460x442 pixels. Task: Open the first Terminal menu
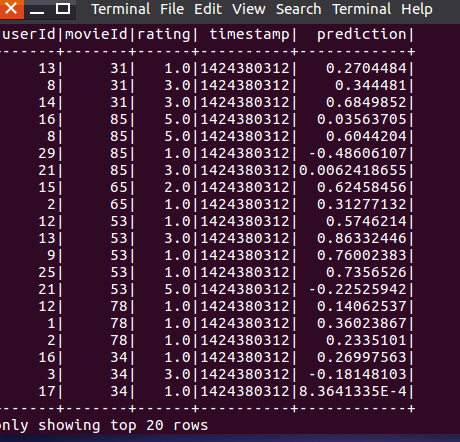tap(121, 9)
